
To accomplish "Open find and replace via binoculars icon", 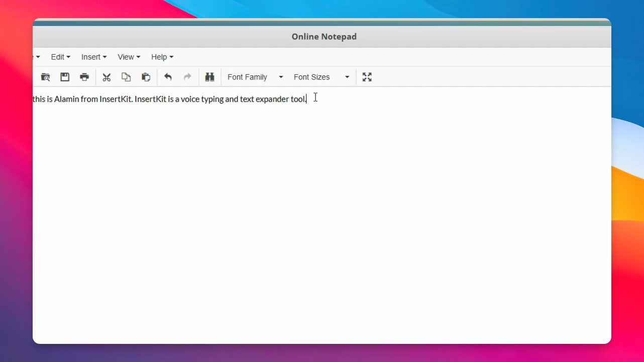I will [x=209, y=77].
